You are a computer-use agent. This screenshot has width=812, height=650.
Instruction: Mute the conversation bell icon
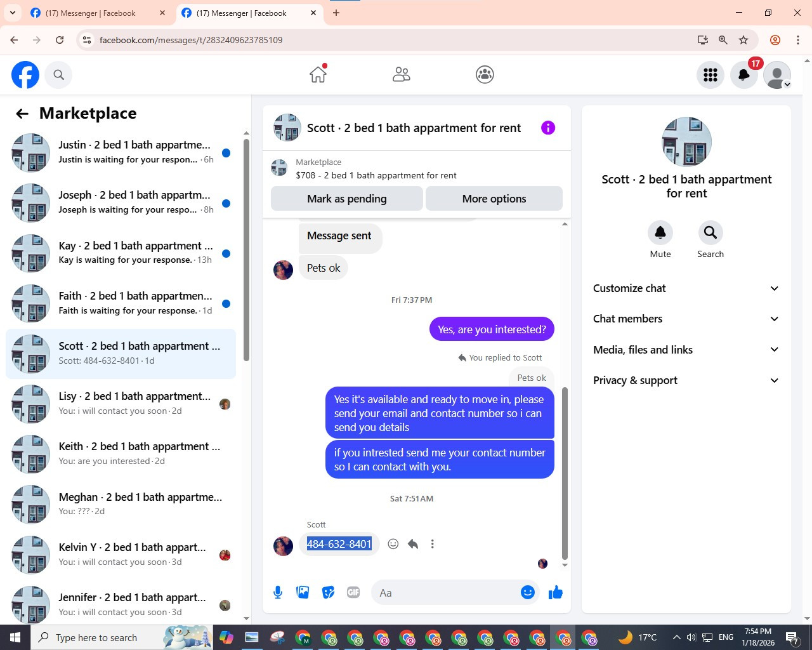point(660,233)
